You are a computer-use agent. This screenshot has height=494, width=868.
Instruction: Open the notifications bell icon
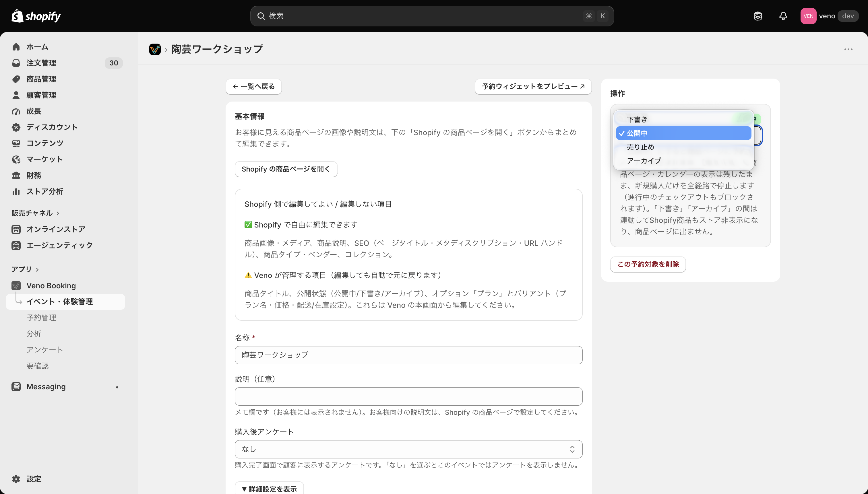[x=783, y=16]
